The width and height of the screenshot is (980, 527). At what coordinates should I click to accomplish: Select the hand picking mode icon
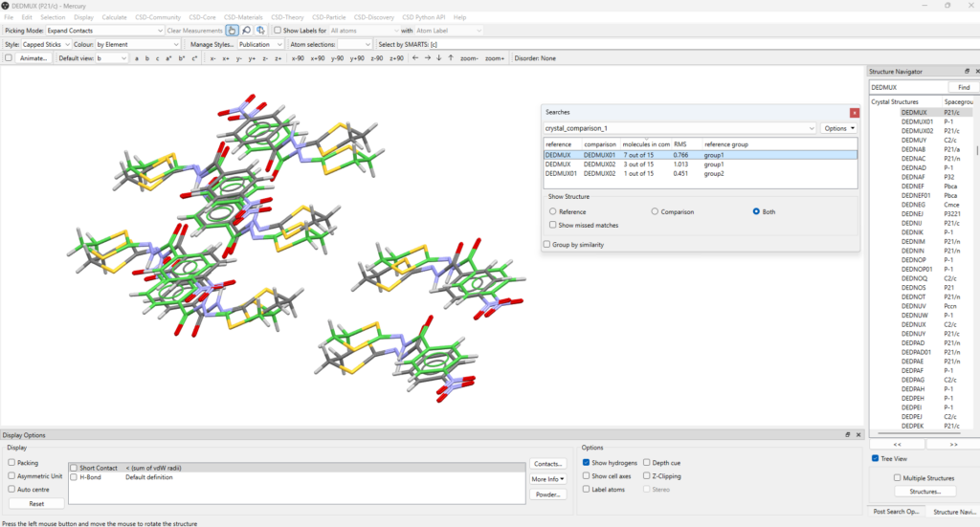click(x=233, y=31)
